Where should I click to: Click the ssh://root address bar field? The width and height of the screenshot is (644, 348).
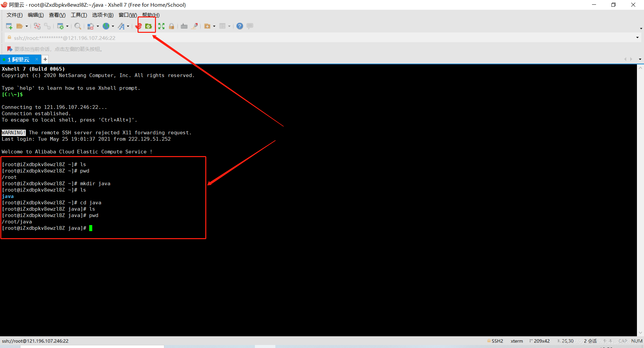click(x=322, y=38)
